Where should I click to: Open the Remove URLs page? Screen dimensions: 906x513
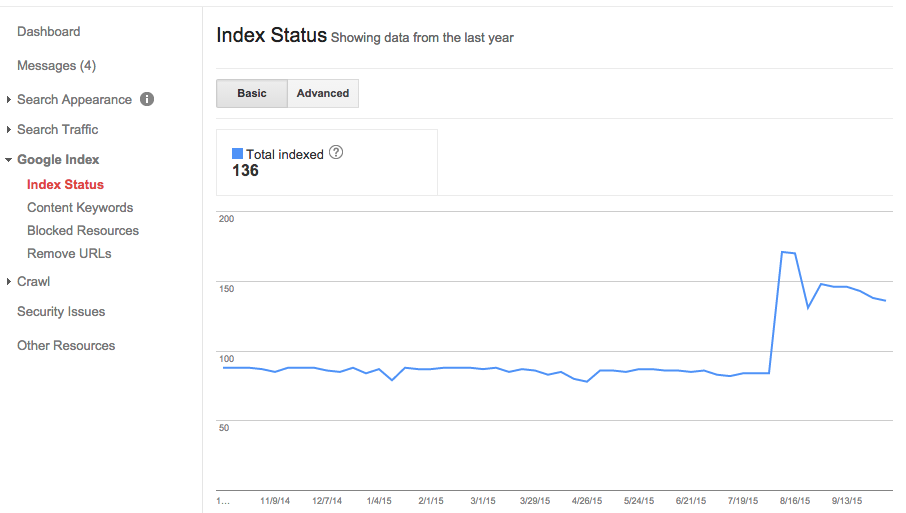click(x=69, y=254)
